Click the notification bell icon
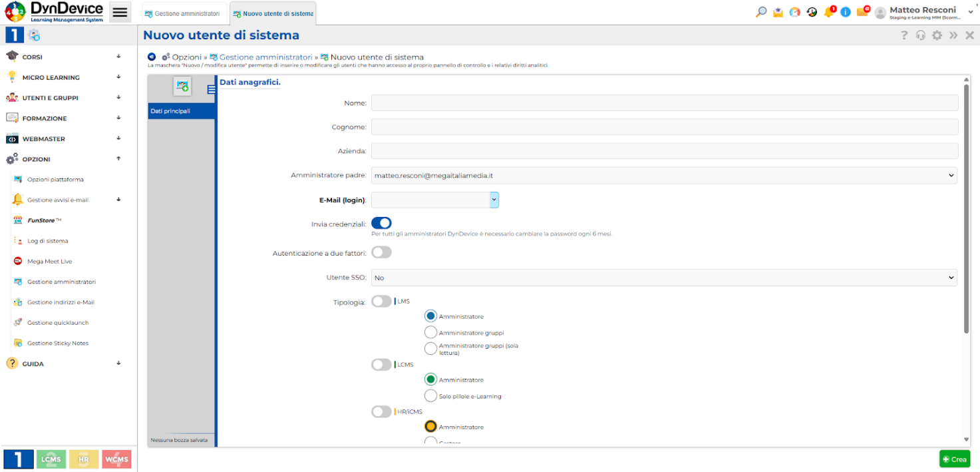Image resolution: width=980 pixels, height=472 pixels. point(828,12)
